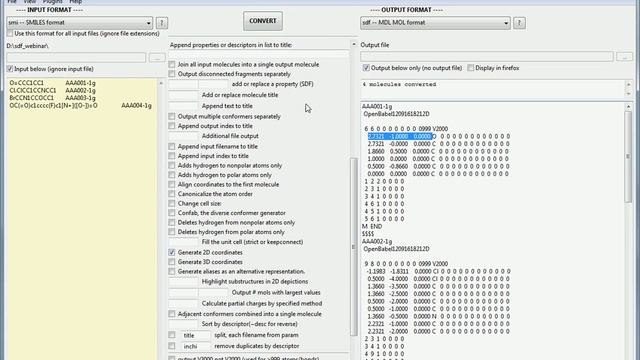Check 'Adds hydrogen to polar atoms only'
The image size is (640, 360).
click(x=172, y=175)
